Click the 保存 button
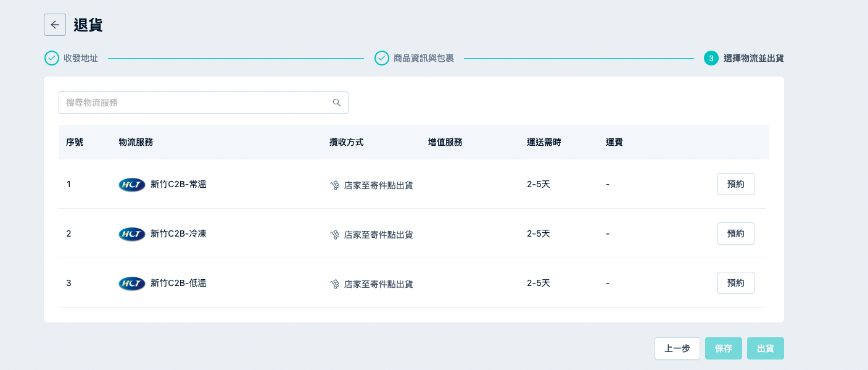 tap(724, 348)
